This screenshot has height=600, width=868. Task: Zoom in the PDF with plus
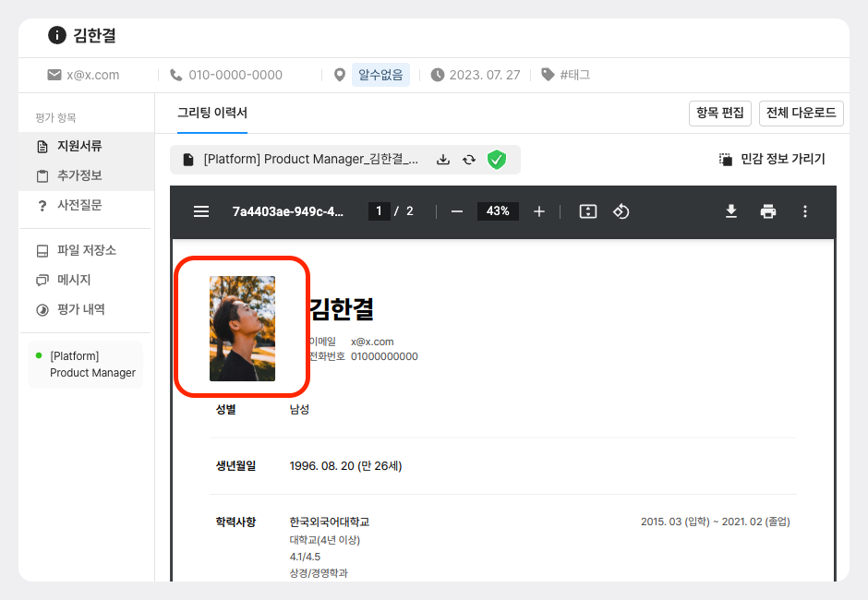[x=539, y=211]
